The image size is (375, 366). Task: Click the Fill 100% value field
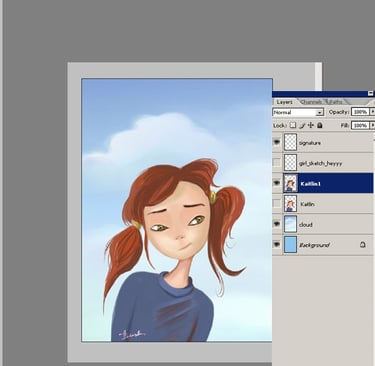360,125
